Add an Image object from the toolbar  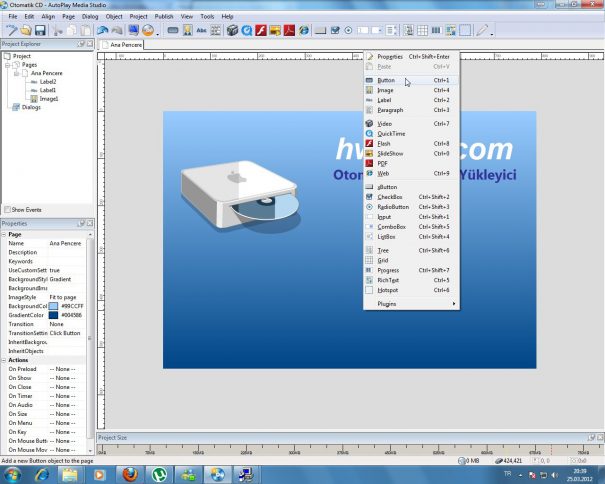click(x=188, y=30)
